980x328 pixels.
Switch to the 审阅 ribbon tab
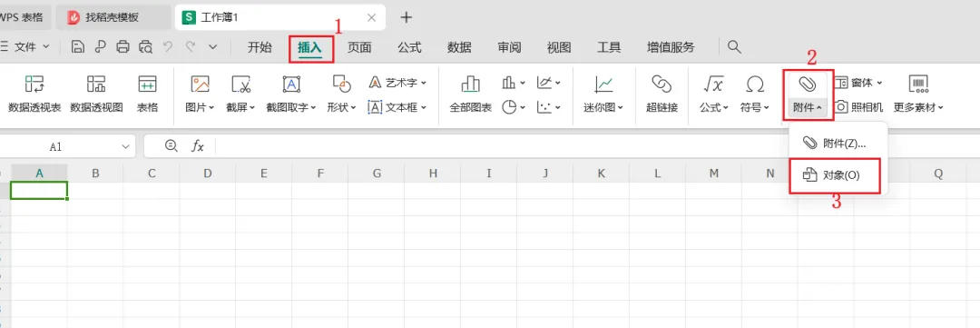pos(509,47)
